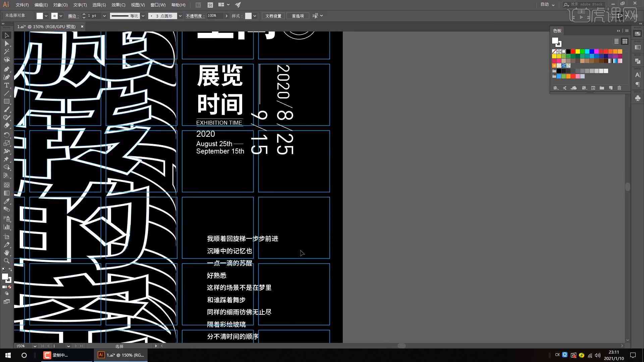
Task: Open the 效果(C) menu
Action: pos(118,5)
